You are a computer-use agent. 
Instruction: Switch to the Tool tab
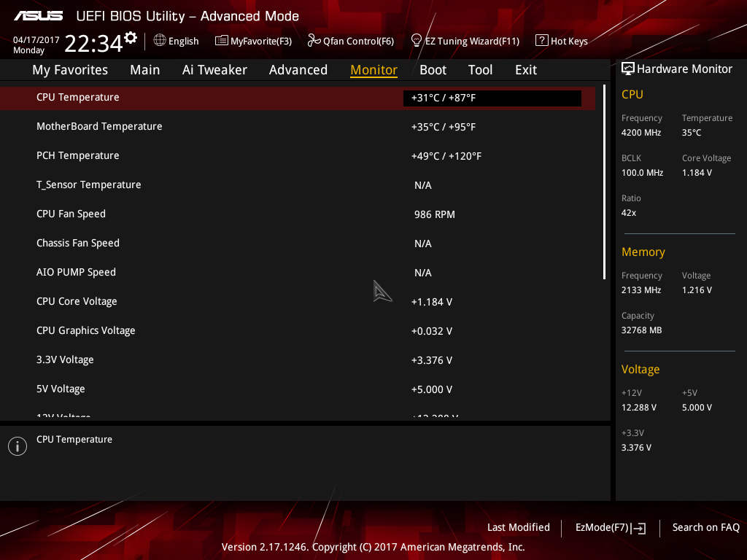480,70
